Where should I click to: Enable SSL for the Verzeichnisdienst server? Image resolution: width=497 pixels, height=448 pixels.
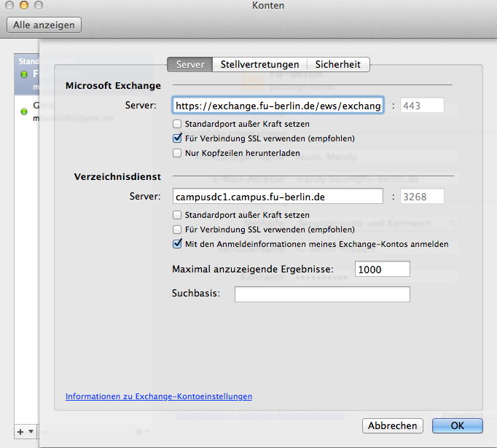176,229
